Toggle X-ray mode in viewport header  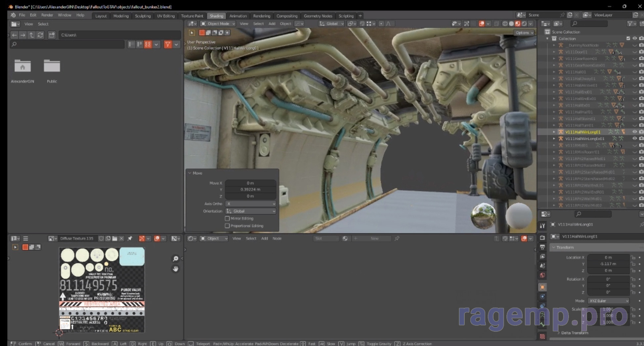pos(496,24)
